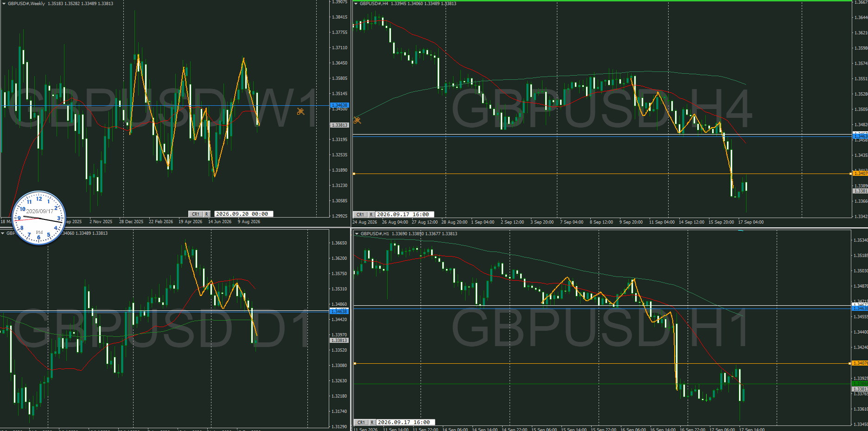Open the GBPUSD#,H1 chart dropdown triangle
Image resolution: width=868 pixels, height=431 pixels.
[x=357, y=234]
